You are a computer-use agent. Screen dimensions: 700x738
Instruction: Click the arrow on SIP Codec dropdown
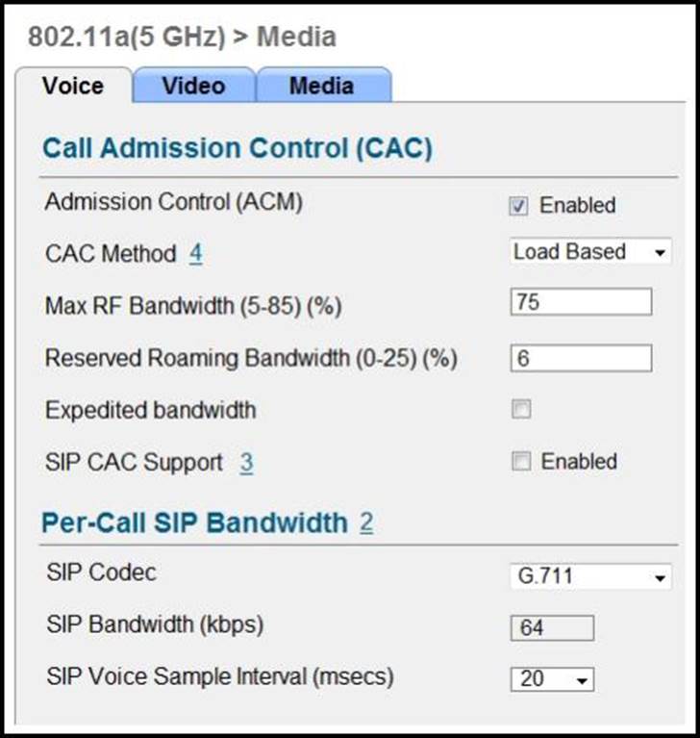point(660,577)
